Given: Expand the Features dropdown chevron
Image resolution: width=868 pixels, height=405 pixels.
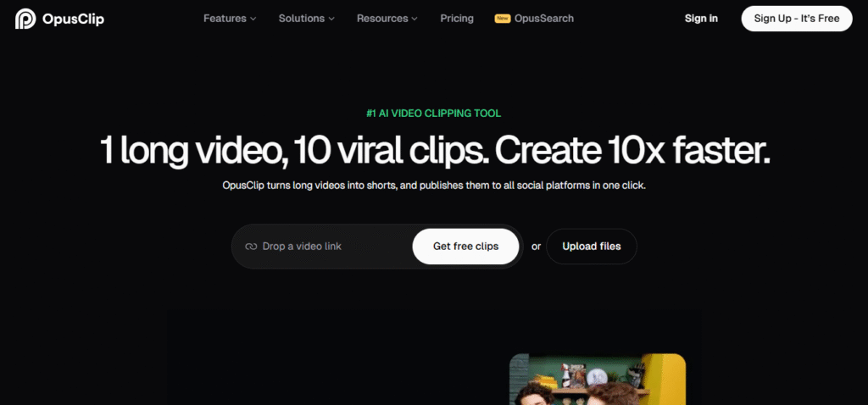Looking at the screenshot, I should click(253, 19).
